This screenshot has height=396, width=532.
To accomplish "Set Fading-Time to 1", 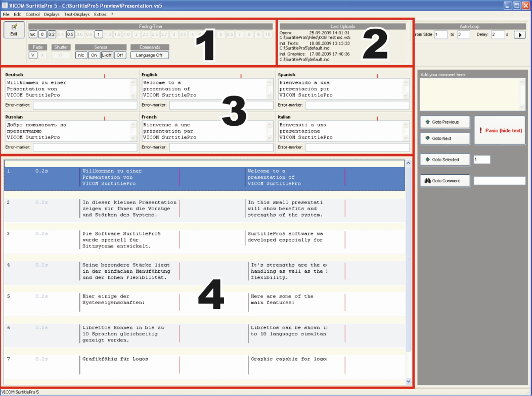I will tap(99, 34).
